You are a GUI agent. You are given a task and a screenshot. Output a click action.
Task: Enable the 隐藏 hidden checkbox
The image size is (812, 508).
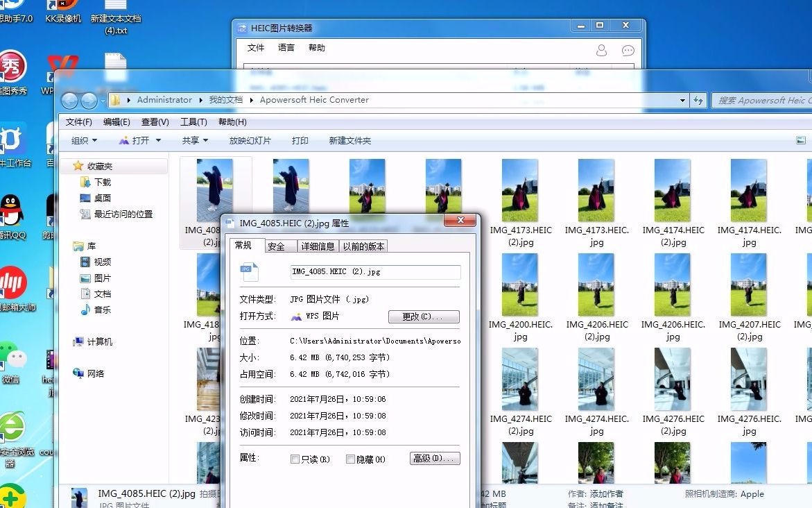point(350,458)
